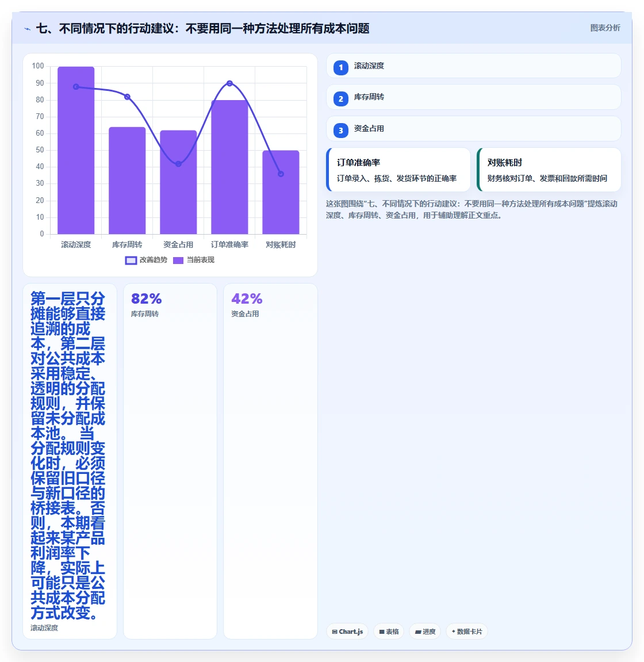Screen dimensions: 644x662
Task: Click the description 财务核对订单、发票和回款所需时间
Action: point(547,179)
